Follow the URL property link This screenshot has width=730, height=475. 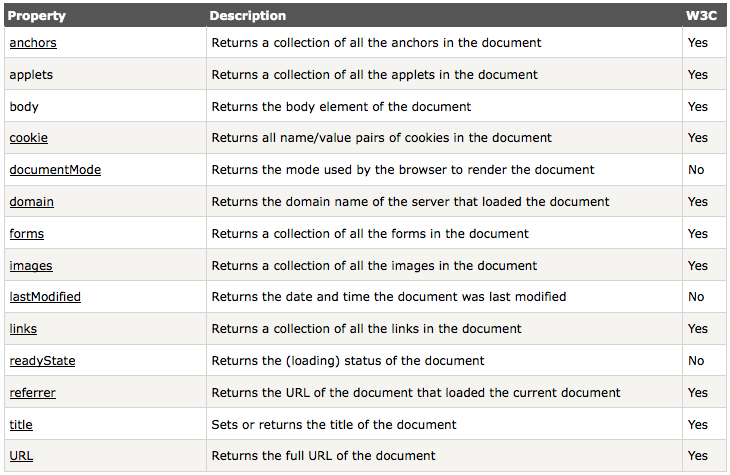point(21,456)
